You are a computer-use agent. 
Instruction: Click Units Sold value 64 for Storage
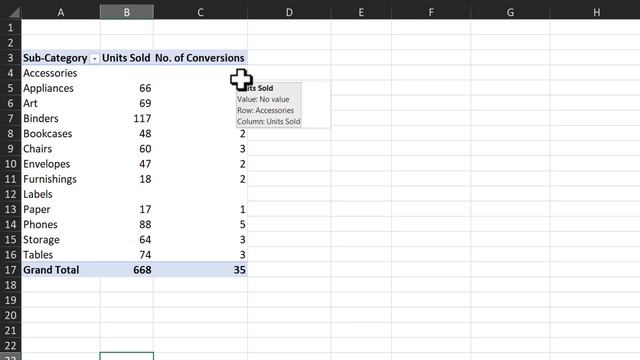coord(145,240)
